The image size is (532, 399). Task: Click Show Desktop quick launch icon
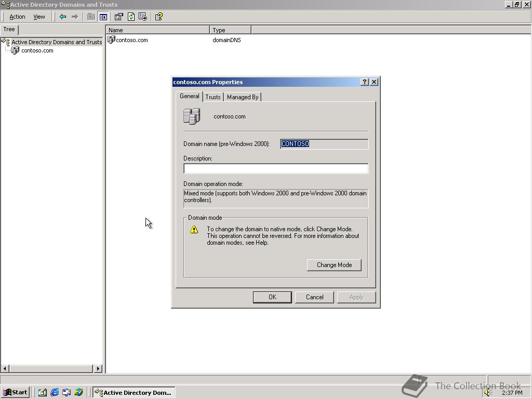click(43, 393)
